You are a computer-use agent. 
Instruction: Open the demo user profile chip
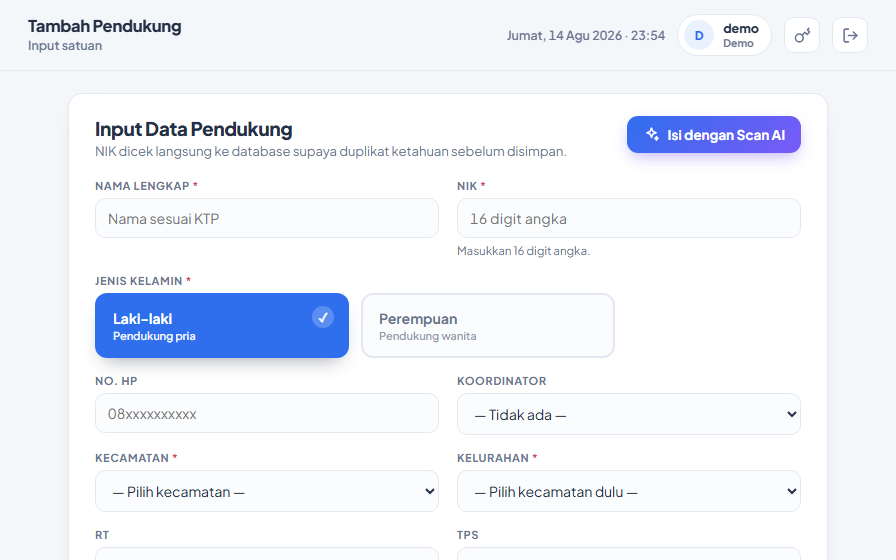[724, 35]
